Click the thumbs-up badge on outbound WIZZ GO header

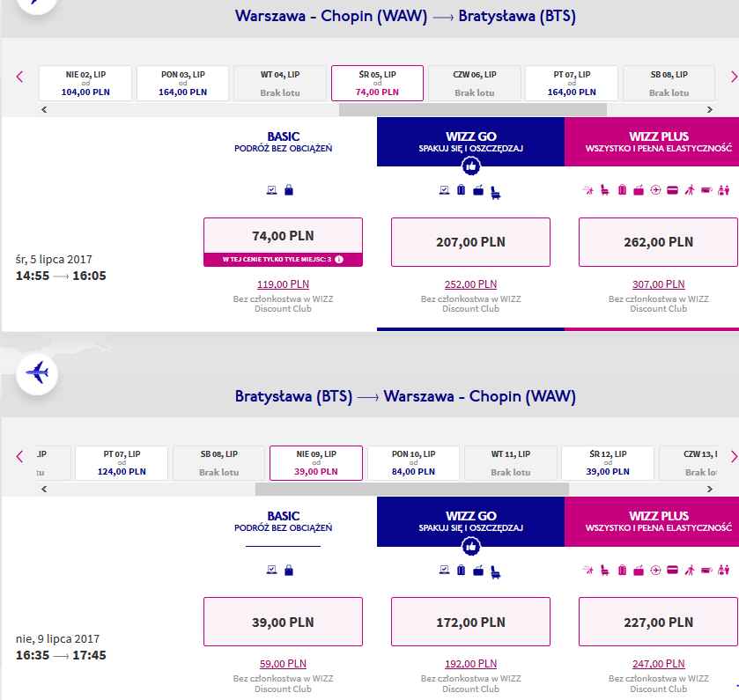471,166
